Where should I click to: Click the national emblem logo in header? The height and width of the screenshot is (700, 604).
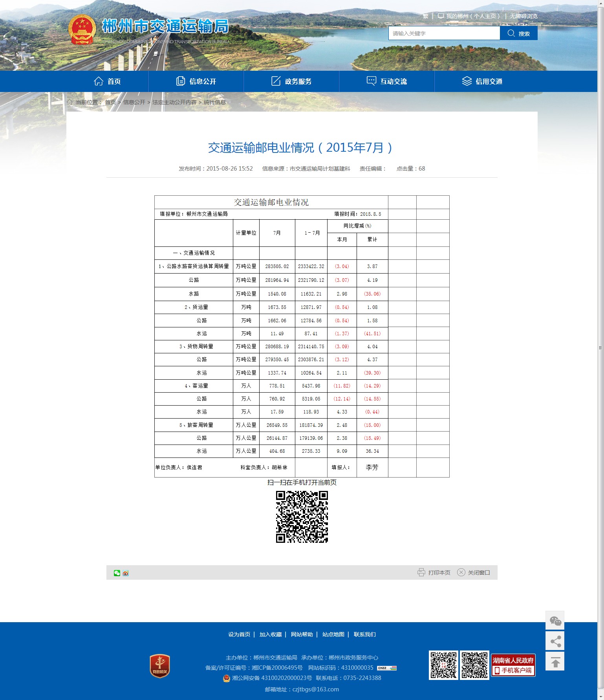tap(82, 29)
